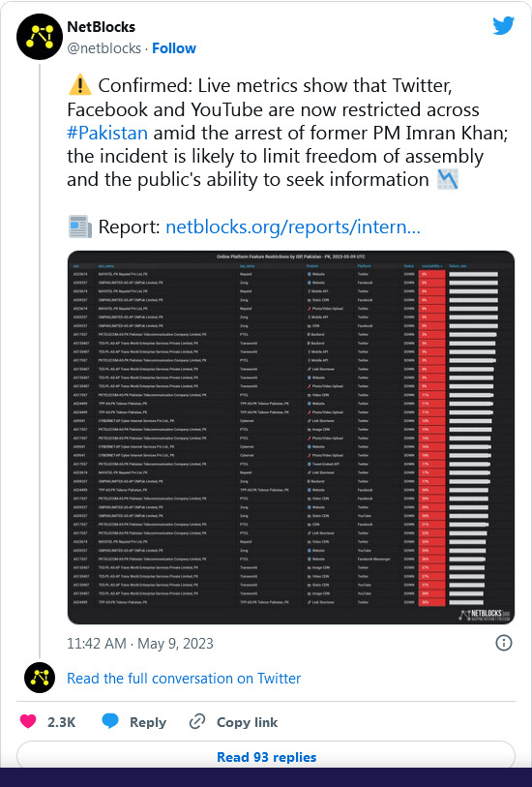Image resolution: width=532 pixels, height=787 pixels.
Task: Click the warning sign emoji
Action: tap(79, 86)
